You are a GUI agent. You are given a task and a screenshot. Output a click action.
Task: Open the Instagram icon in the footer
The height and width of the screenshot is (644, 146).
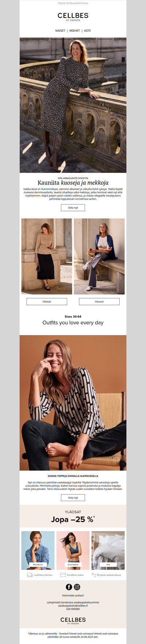coord(77,587)
